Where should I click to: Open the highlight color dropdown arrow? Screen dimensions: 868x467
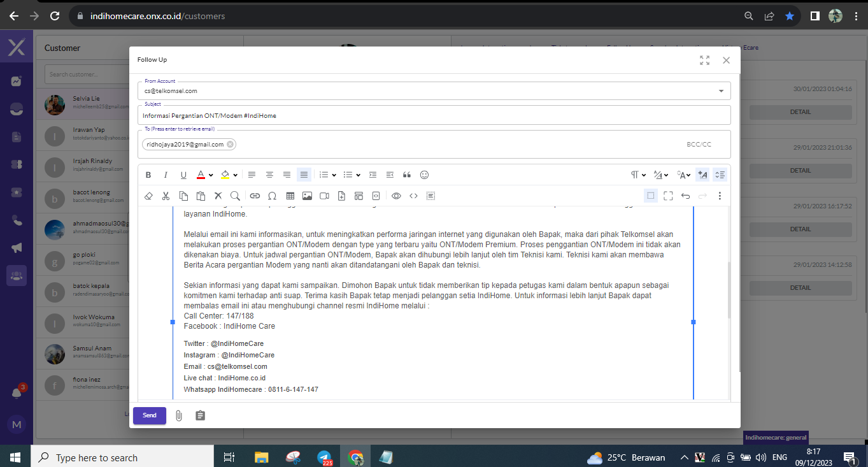[x=235, y=175]
